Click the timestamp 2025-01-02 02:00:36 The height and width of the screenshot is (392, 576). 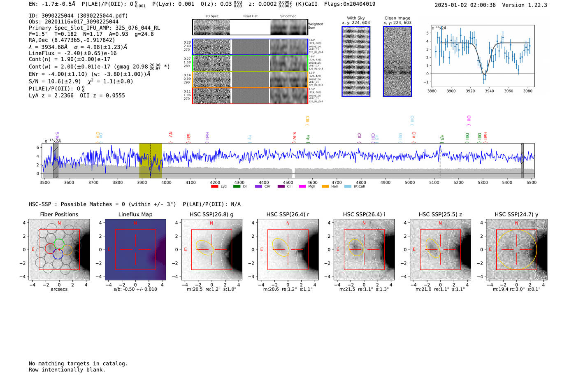(465, 5)
